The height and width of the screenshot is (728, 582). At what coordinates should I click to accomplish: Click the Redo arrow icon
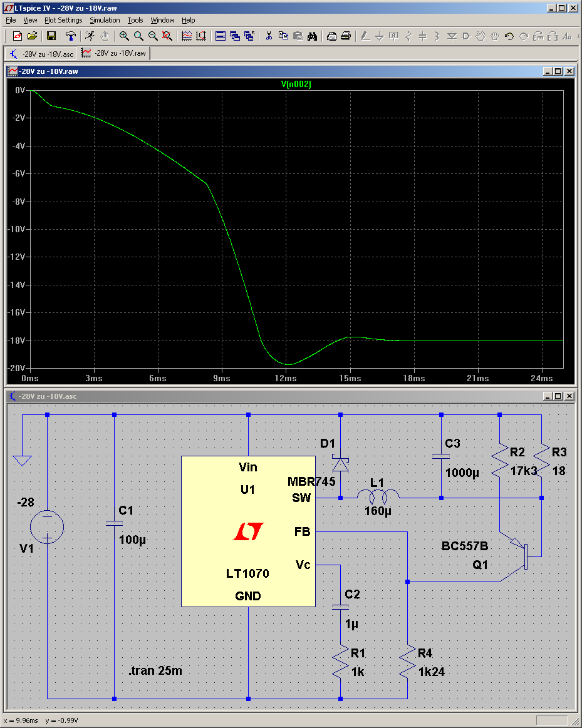pos(524,36)
